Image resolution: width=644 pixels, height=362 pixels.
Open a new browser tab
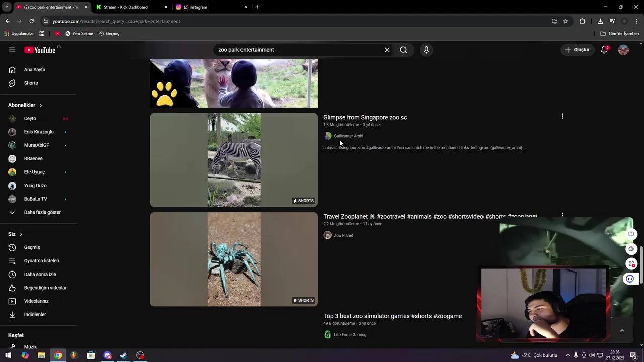point(258,7)
